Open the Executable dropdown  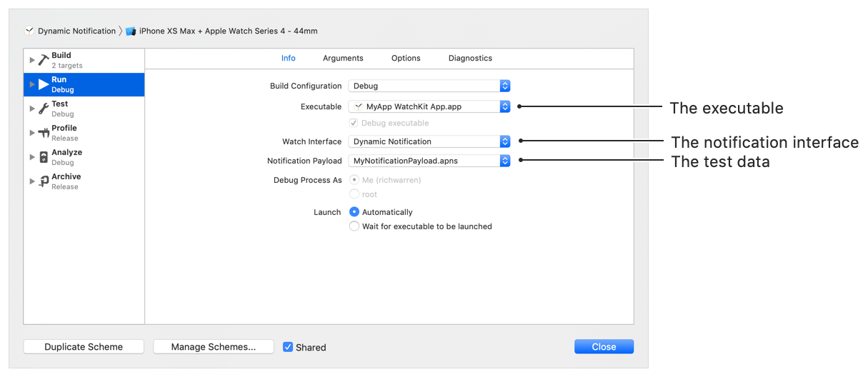point(429,106)
